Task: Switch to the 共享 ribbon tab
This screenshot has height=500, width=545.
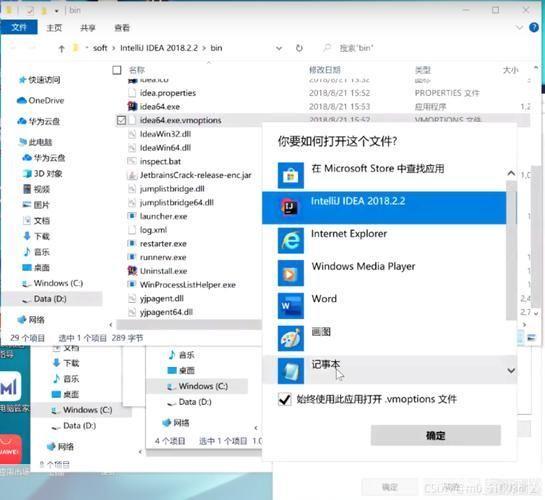Action: [x=88, y=28]
